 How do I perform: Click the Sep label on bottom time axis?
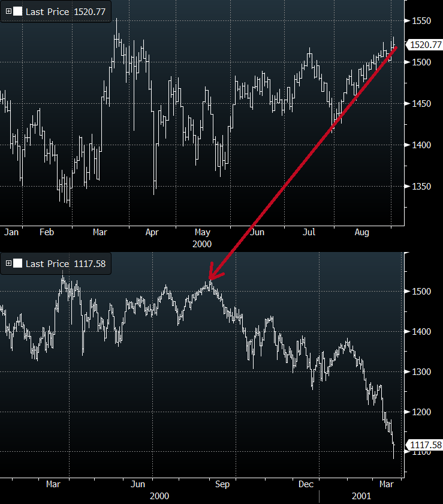click(x=222, y=485)
